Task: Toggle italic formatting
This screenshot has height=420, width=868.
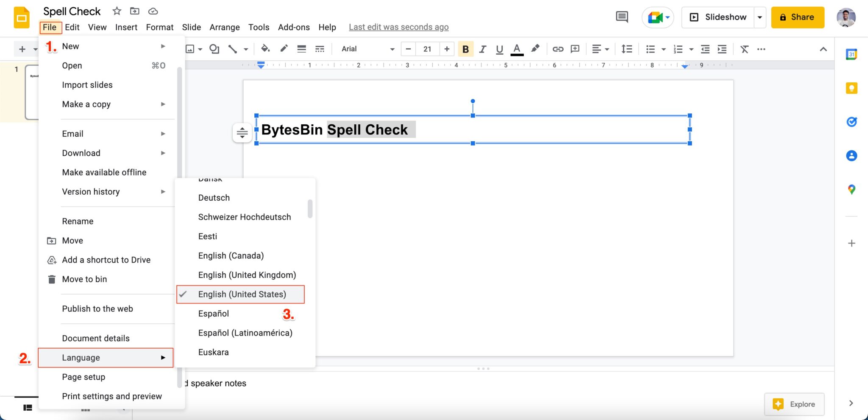Action: tap(482, 49)
